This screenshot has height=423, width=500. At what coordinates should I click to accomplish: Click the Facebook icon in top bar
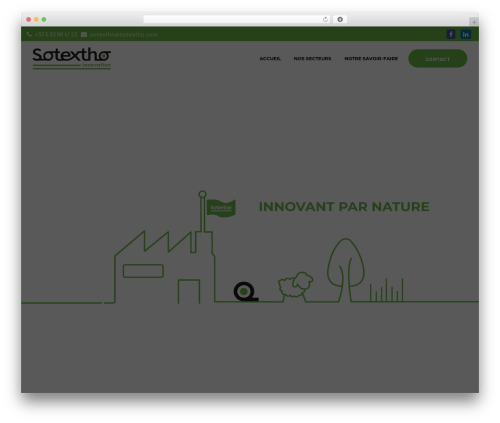point(451,34)
